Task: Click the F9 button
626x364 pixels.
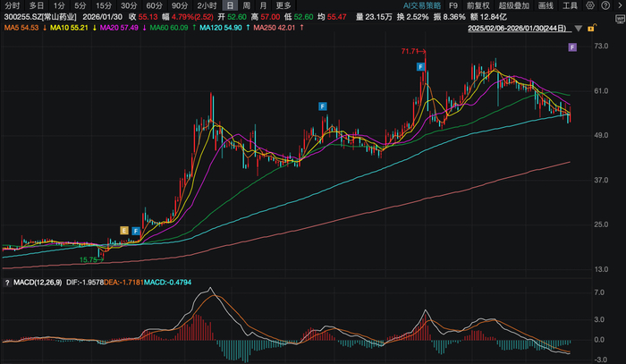Action: click(453, 5)
